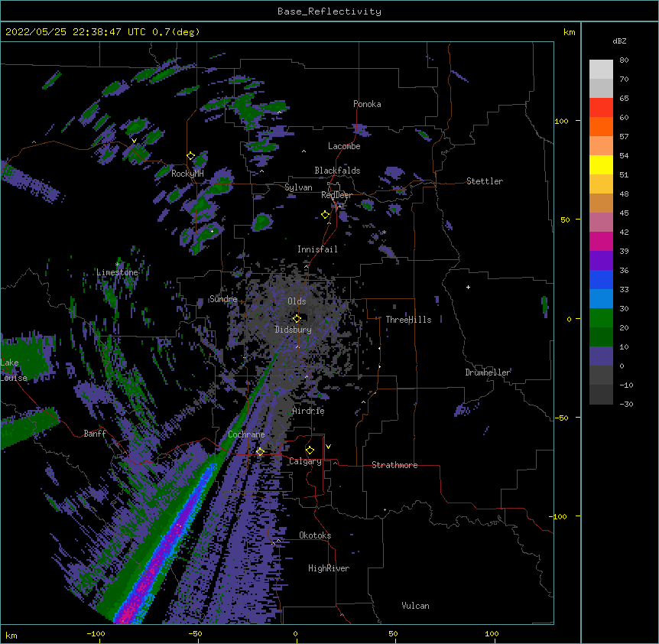The width and height of the screenshot is (659, 644).
Task: Click the ThreeHills label
Action: 408,320
